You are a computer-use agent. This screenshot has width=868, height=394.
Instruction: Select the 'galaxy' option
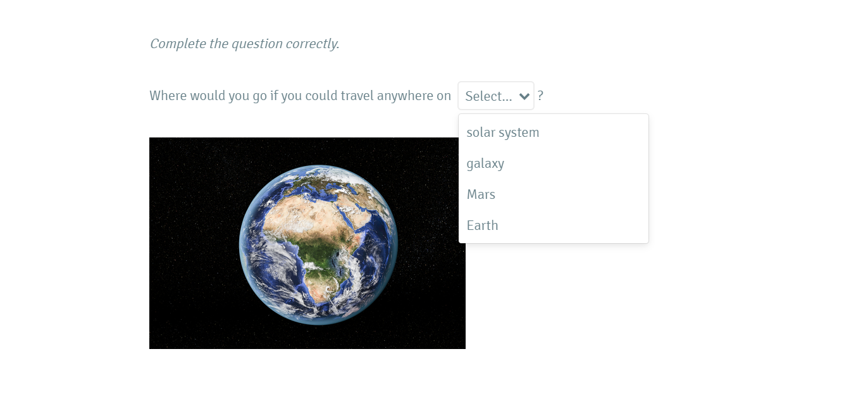point(485,163)
